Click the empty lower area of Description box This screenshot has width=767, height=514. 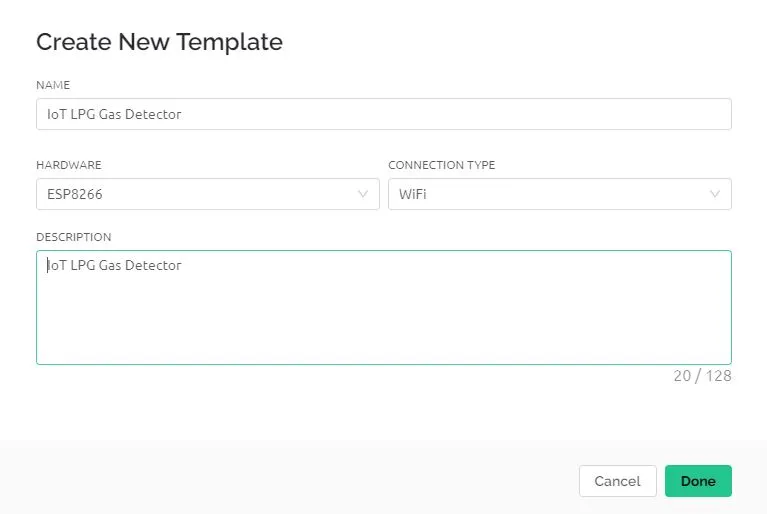pos(384,328)
